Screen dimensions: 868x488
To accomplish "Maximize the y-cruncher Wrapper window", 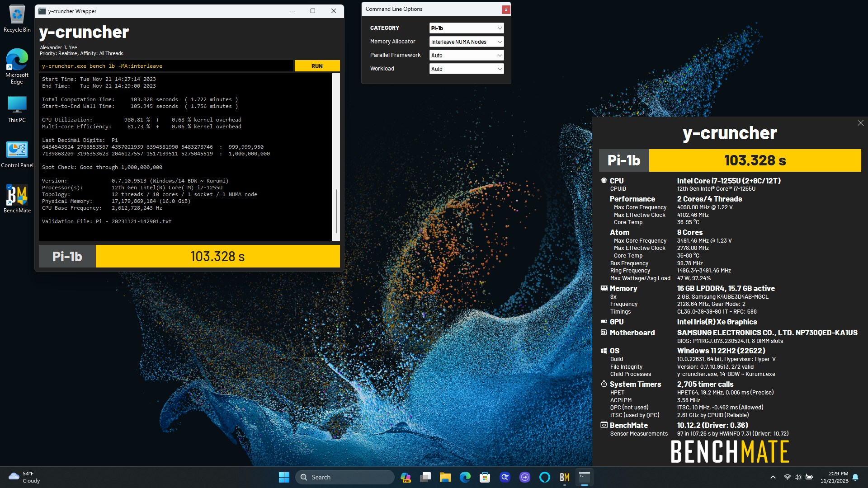I will 313,11.
